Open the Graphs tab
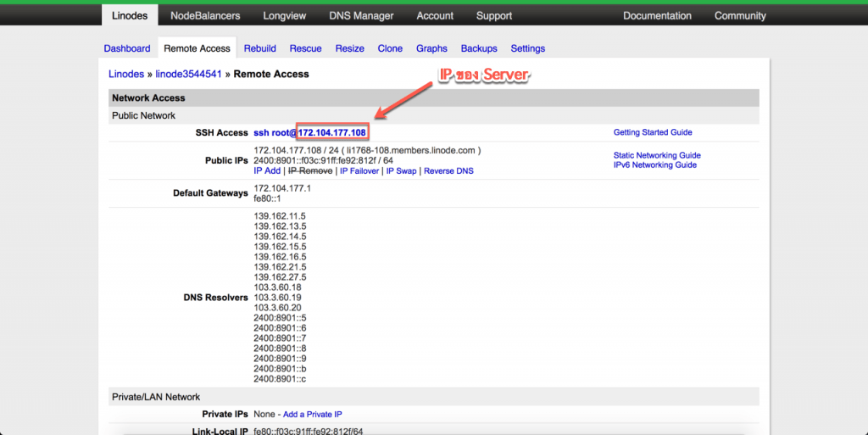The image size is (868, 435). click(431, 48)
